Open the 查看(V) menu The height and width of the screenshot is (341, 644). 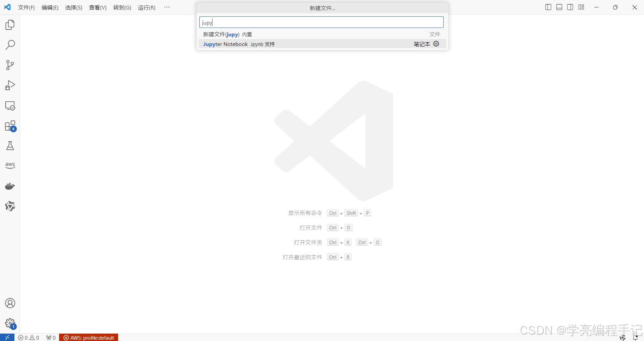(98, 7)
